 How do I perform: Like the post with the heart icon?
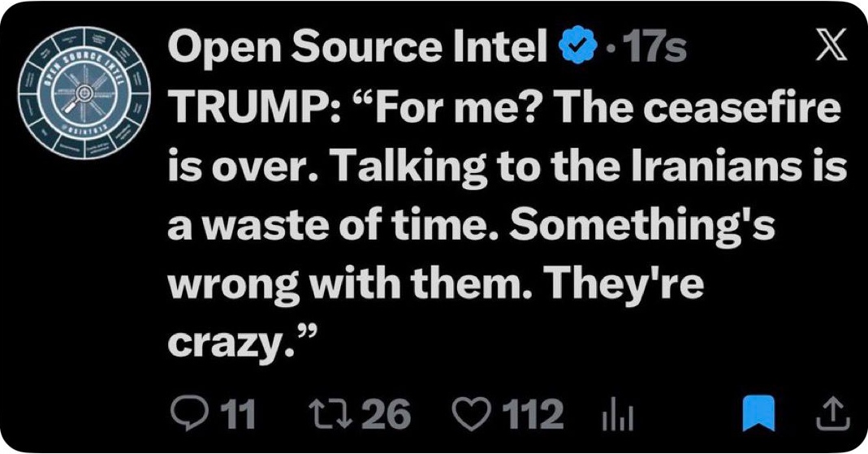pyautogui.click(x=473, y=415)
